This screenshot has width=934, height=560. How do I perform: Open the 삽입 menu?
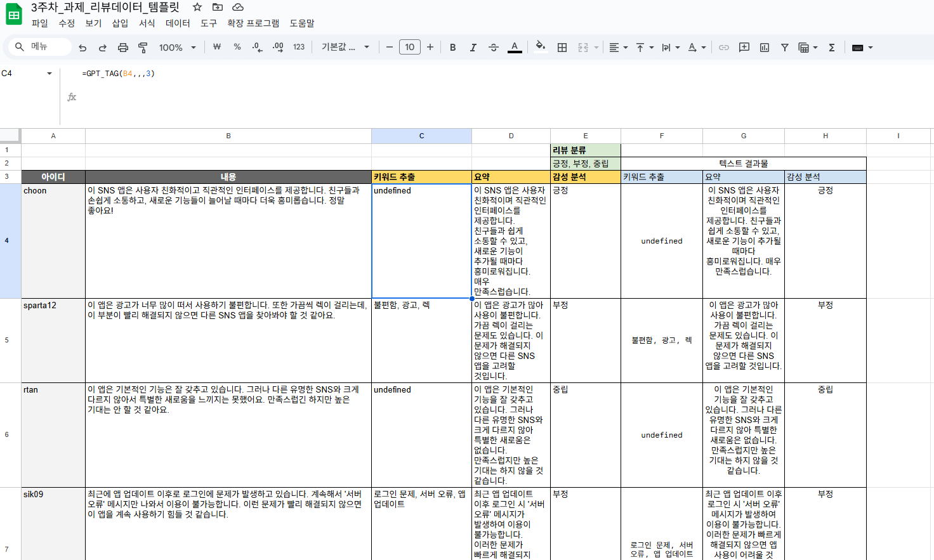tap(120, 23)
